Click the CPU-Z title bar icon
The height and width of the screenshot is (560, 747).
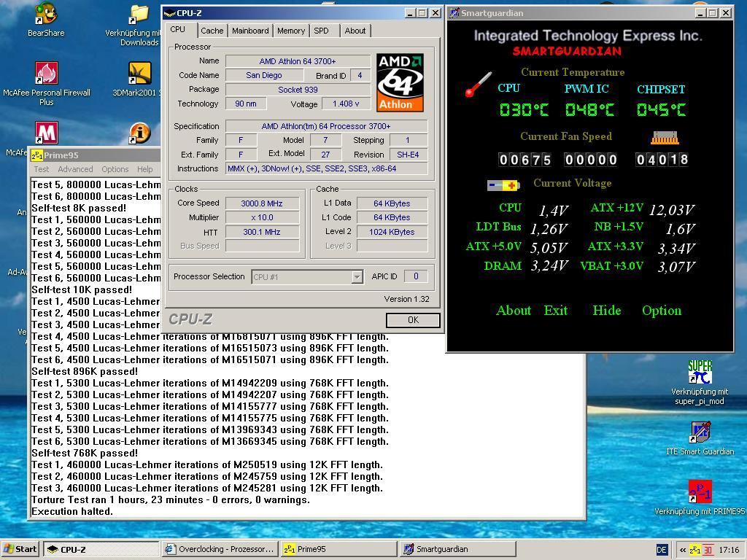(x=169, y=13)
